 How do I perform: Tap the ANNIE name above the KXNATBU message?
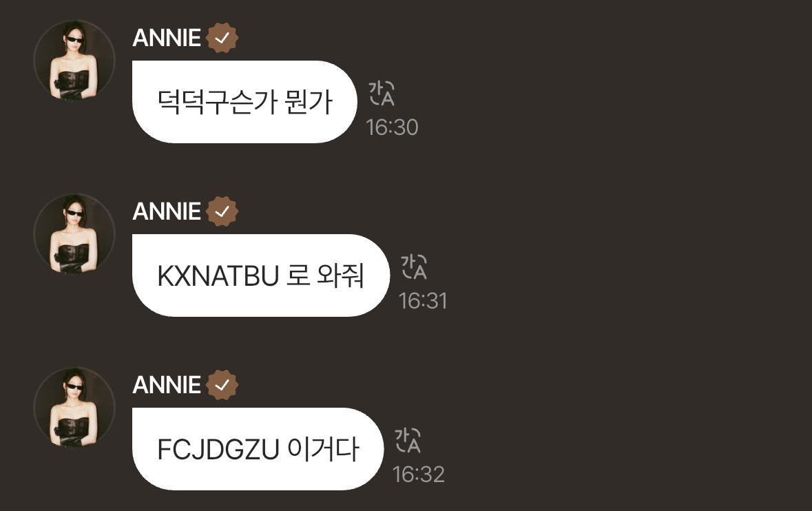coord(167,211)
